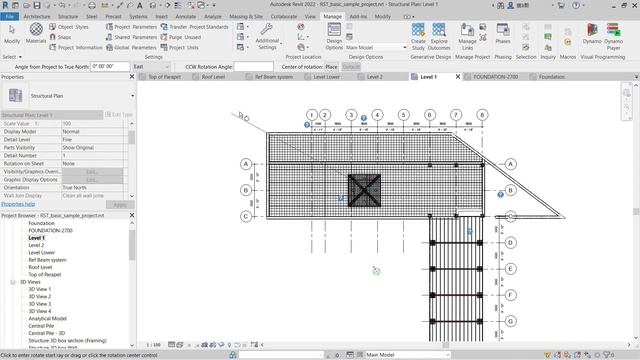Click Visibility/Graphics Overrides Edit button
The height and width of the screenshot is (360, 640).
point(92,172)
